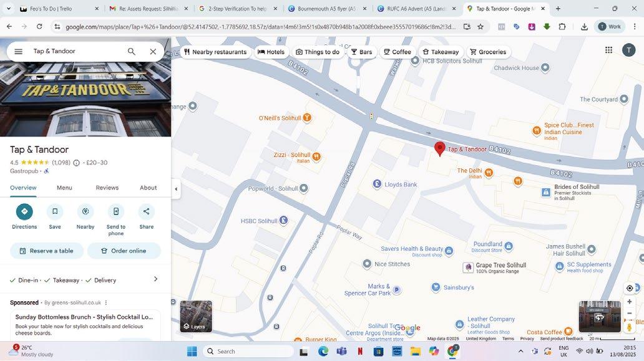
Task: Click the The Delhi restaurant marker
Action: point(489,173)
